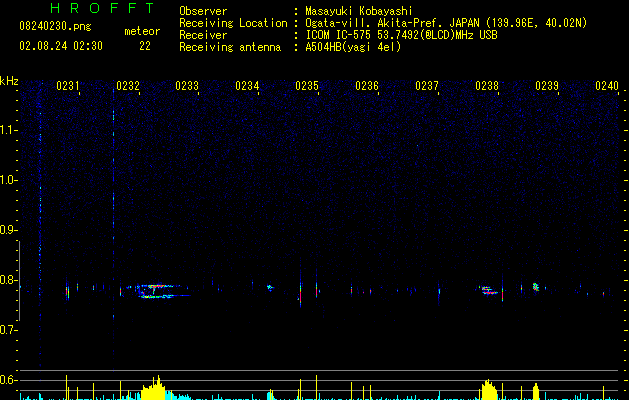Viewport: 629px width, 400px height.
Task: Click the 0231 time marker
Action: tap(67, 86)
